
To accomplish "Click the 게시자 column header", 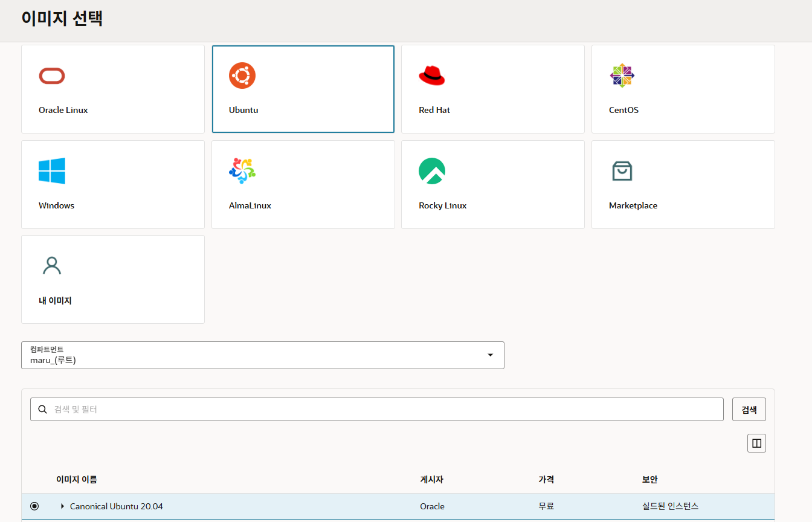I will 432,480.
